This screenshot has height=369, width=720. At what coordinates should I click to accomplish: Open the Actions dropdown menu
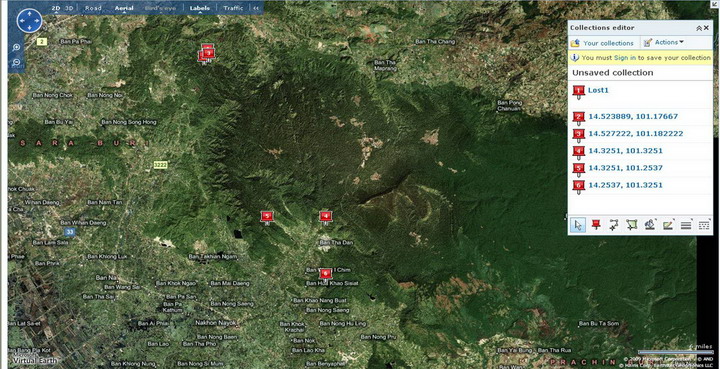click(x=664, y=42)
